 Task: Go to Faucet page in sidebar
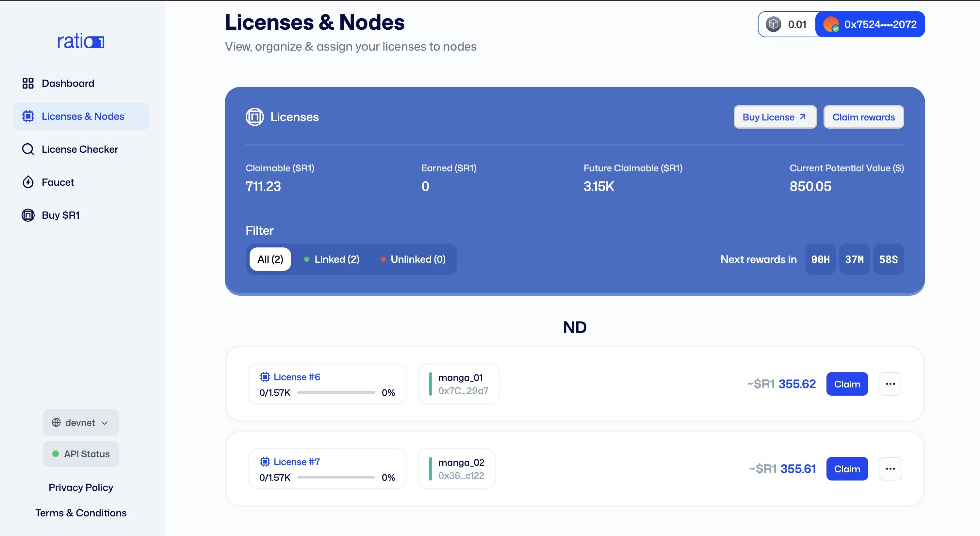(x=58, y=182)
